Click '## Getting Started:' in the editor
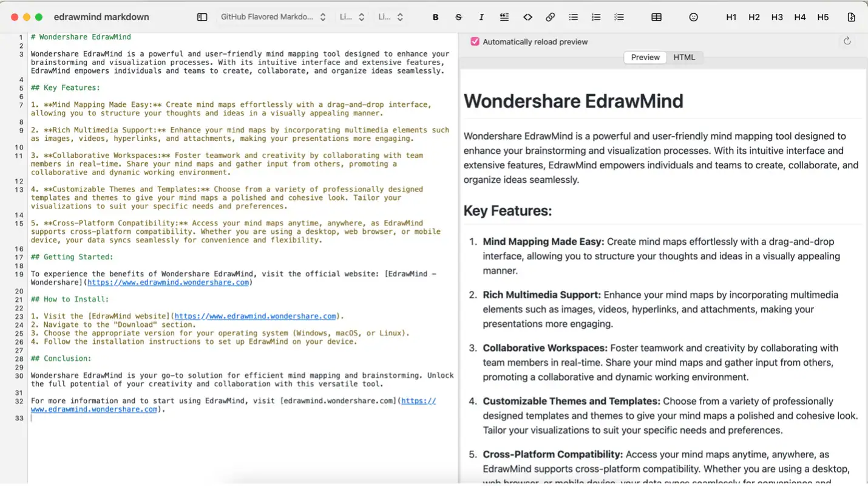This screenshot has height=486, width=868. point(72,257)
